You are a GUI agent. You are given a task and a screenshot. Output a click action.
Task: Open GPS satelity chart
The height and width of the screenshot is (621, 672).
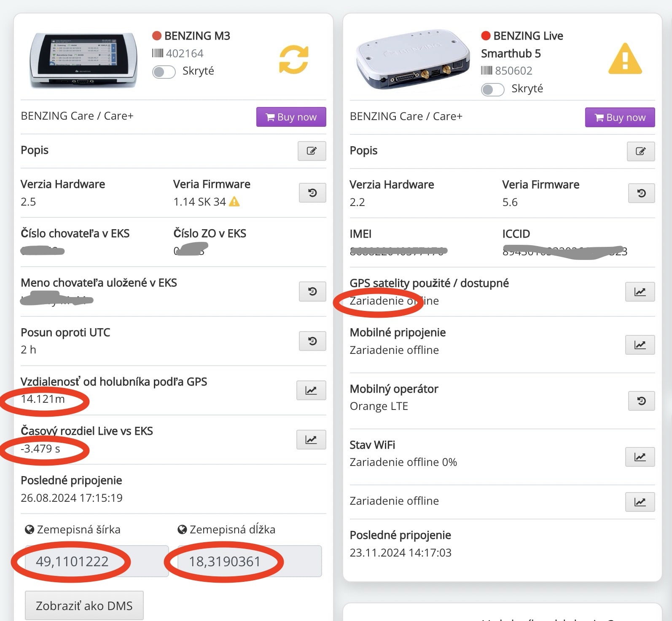[640, 292]
